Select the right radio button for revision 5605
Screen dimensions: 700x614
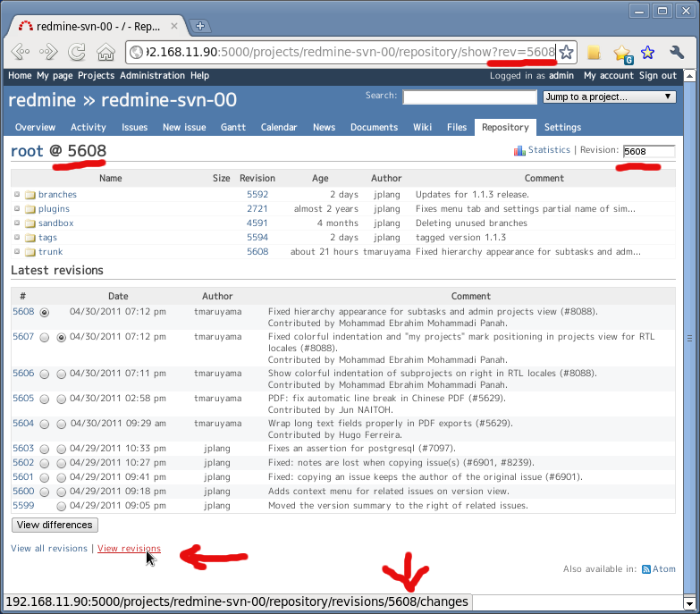pos(61,399)
